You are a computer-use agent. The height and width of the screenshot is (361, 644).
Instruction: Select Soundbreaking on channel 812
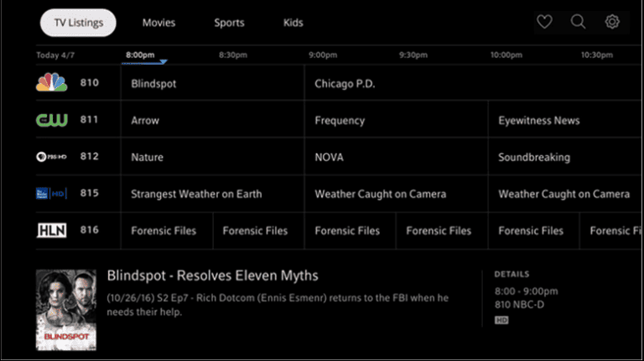tap(566, 157)
